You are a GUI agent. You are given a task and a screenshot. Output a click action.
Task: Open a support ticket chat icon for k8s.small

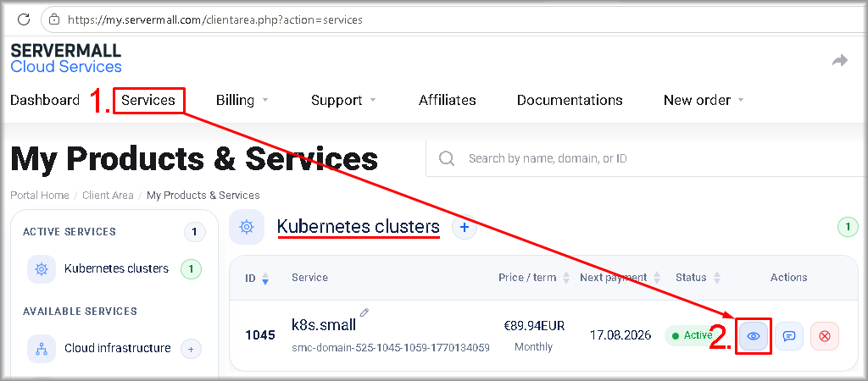pos(789,336)
